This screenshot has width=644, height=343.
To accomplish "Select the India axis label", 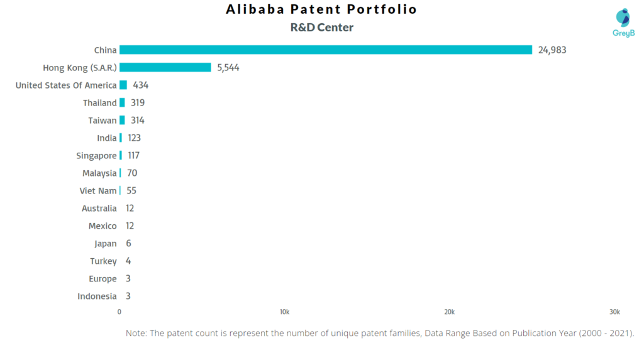I will (x=107, y=138).
